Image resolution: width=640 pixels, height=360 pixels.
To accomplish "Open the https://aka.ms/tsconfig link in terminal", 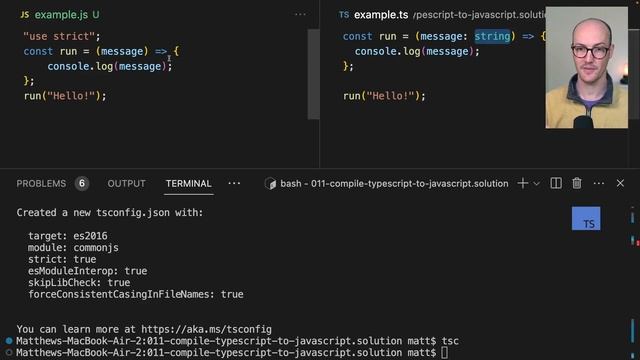I will [206, 329].
